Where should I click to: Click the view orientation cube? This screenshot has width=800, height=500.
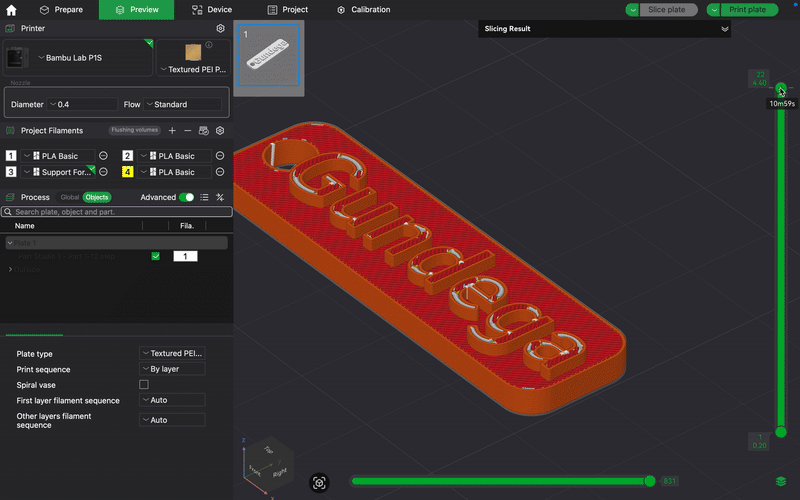[x=268, y=464]
